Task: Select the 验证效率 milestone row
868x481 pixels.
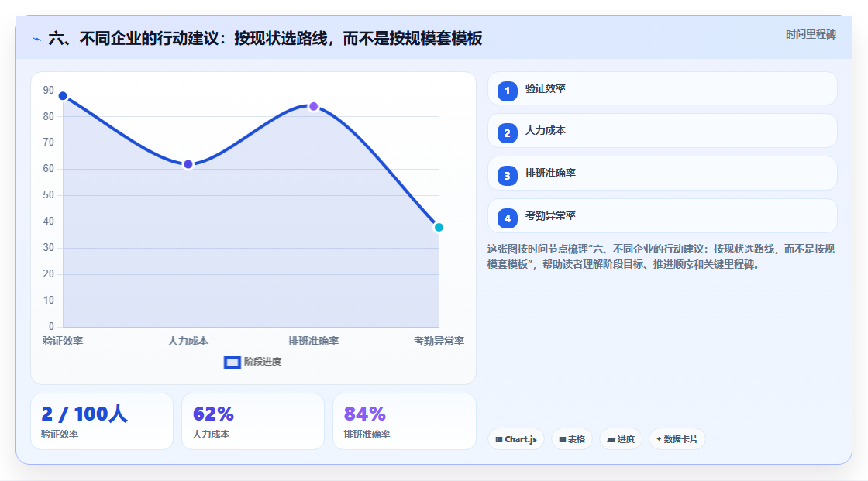Action: point(662,88)
